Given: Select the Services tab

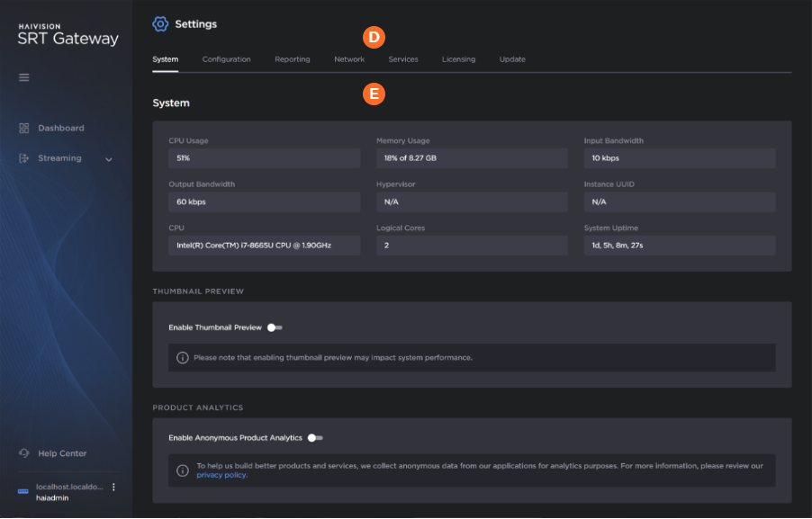Looking at the screenshot, I should 402,59.
